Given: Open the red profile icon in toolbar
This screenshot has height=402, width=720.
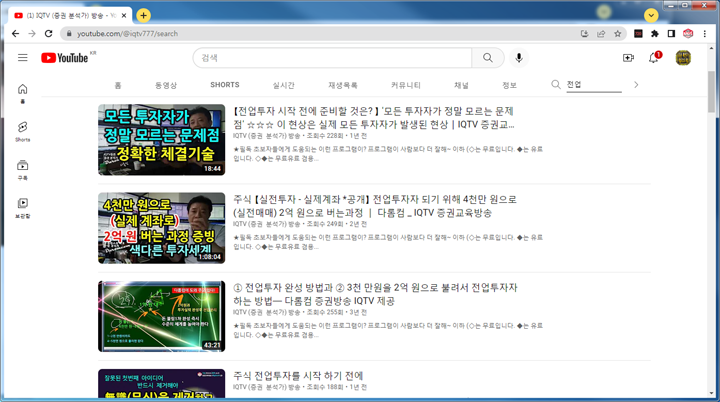Looking at the screenshot, I should coord(688,34).
